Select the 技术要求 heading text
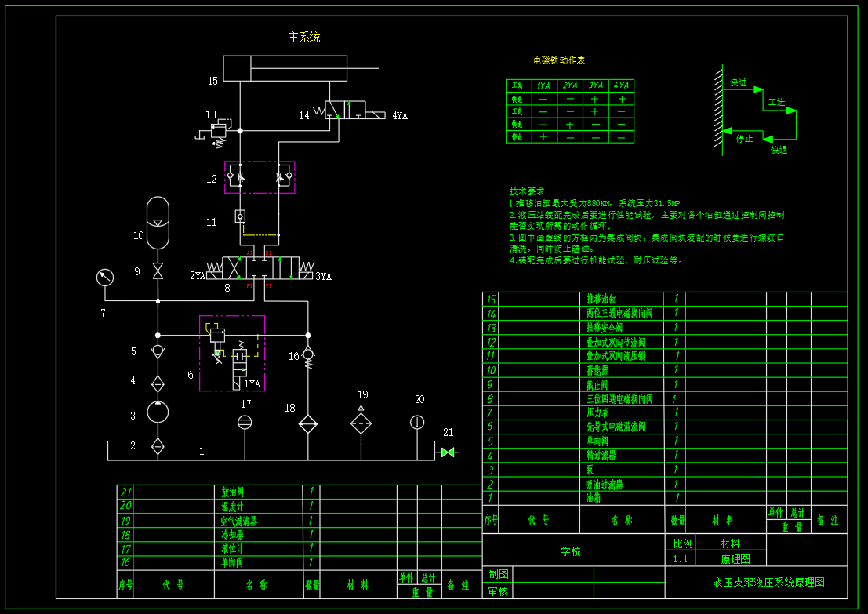The width and height of the screenshot is (868, 614). click(527, 191)
